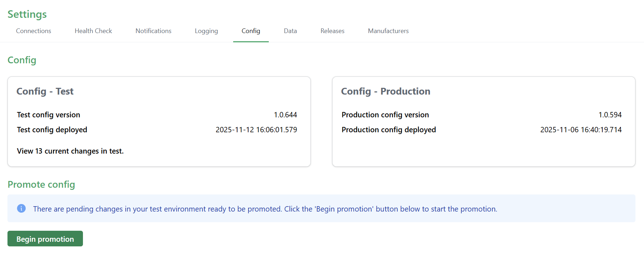This screenshot has height=267, width=644.
Task: Click test config version 1.0.644
Action: [286, 115]
